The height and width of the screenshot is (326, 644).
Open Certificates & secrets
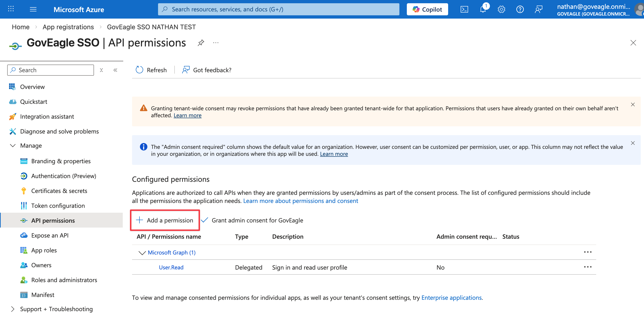pos(59,191)
